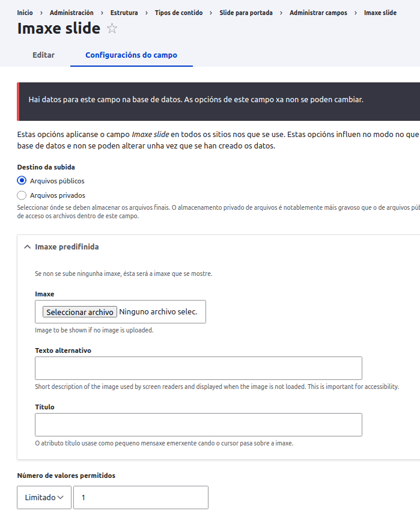
Task: Switch to the Editar tab
Action: click(x=43, y=55)
